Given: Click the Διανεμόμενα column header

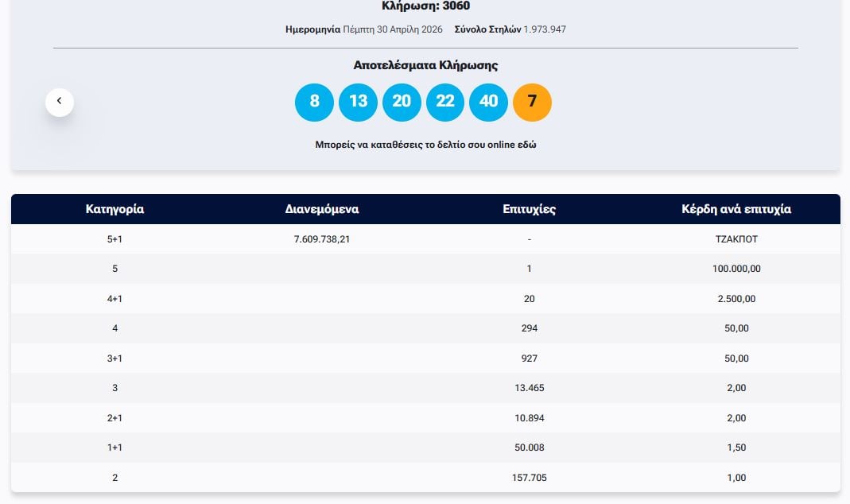Looking at the screenshot, I should 322,210.
